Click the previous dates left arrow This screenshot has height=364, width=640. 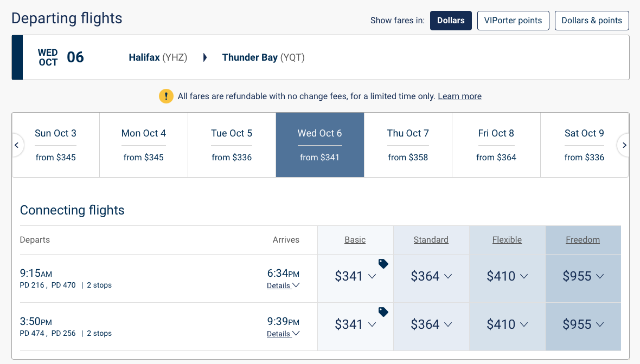17,145
